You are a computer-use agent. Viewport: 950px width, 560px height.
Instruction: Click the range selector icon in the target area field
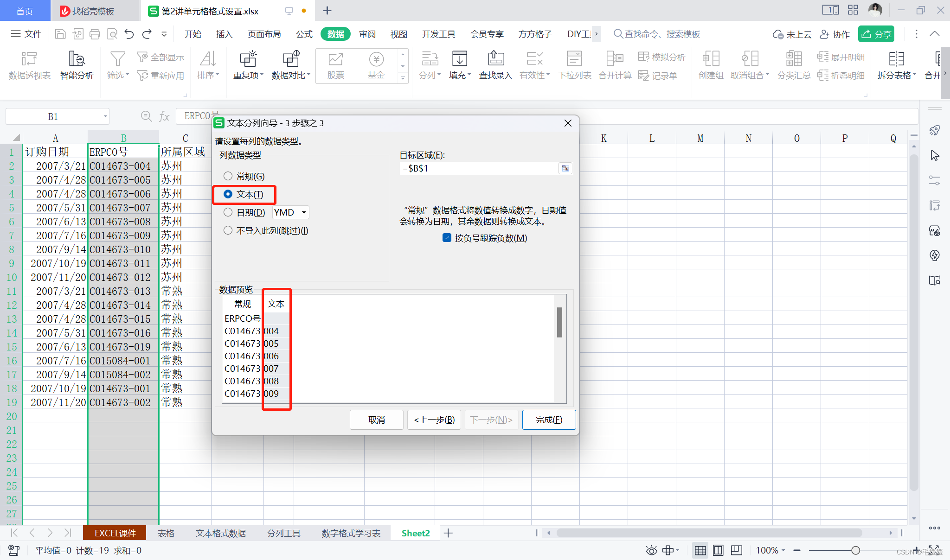(x=565, y=169)
